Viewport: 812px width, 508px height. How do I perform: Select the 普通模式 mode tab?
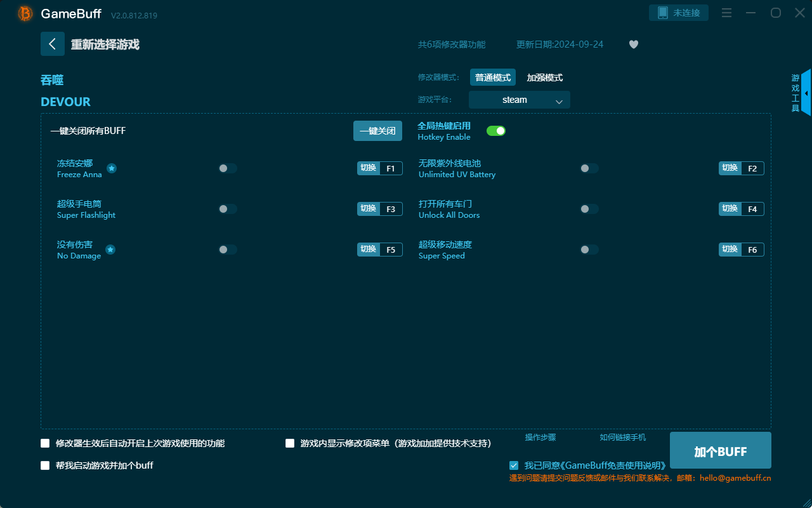[x=492, y=77]
